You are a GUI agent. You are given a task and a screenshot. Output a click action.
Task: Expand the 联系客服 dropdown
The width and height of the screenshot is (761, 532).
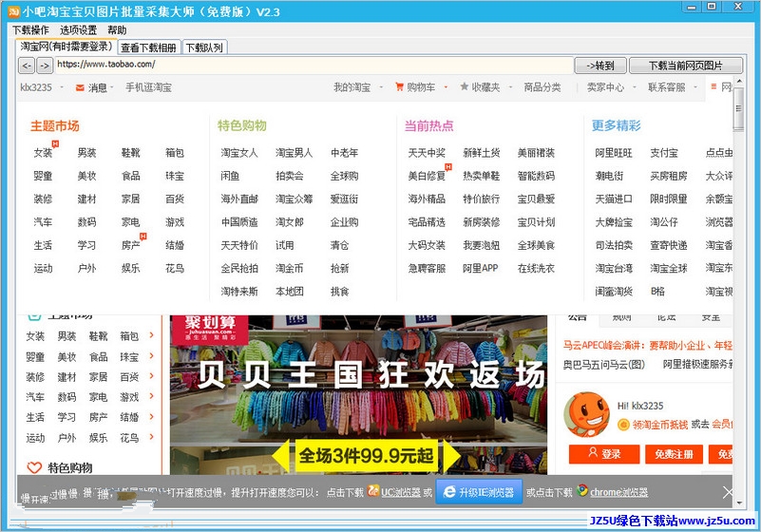[x=695, y=87]
